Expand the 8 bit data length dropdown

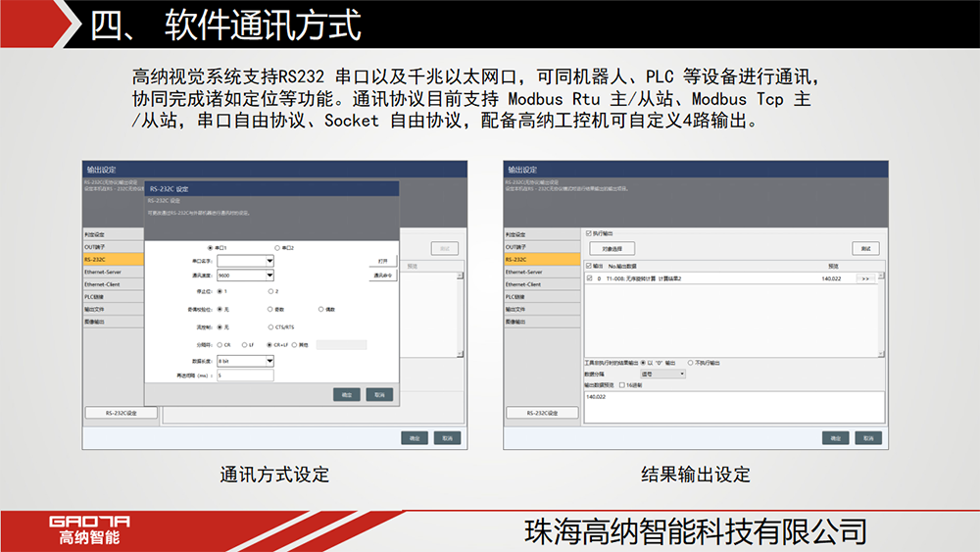pos(245,361)
